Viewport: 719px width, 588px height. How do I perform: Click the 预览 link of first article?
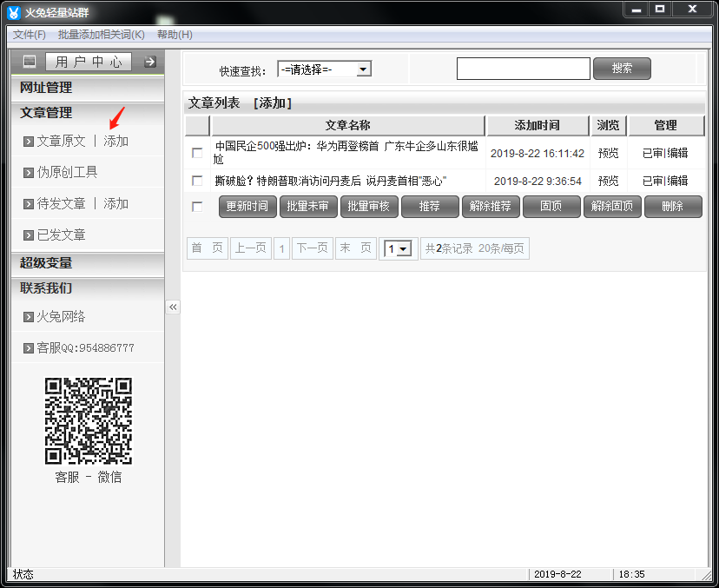pos(608,153)
